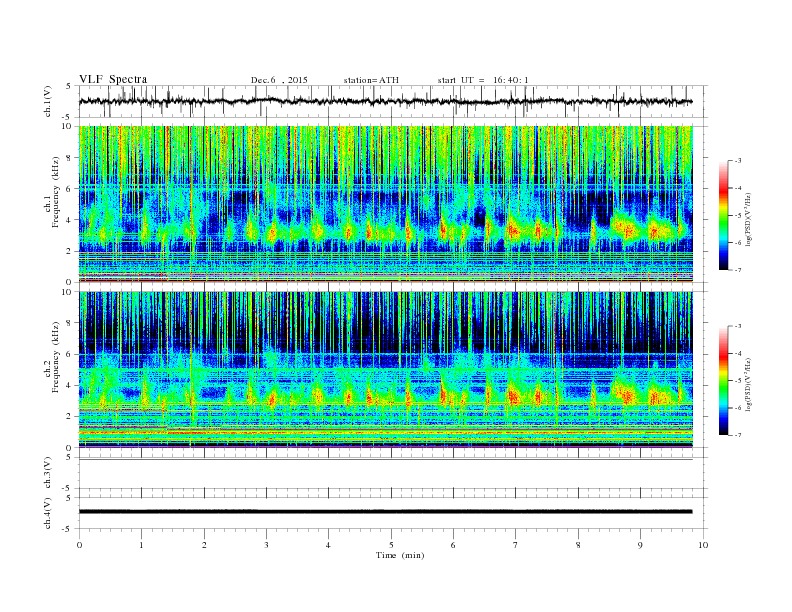This screenshot has width=792, height=612.
Task: Click the ch.3 flat line panel
Action: (x=393, y=473)
